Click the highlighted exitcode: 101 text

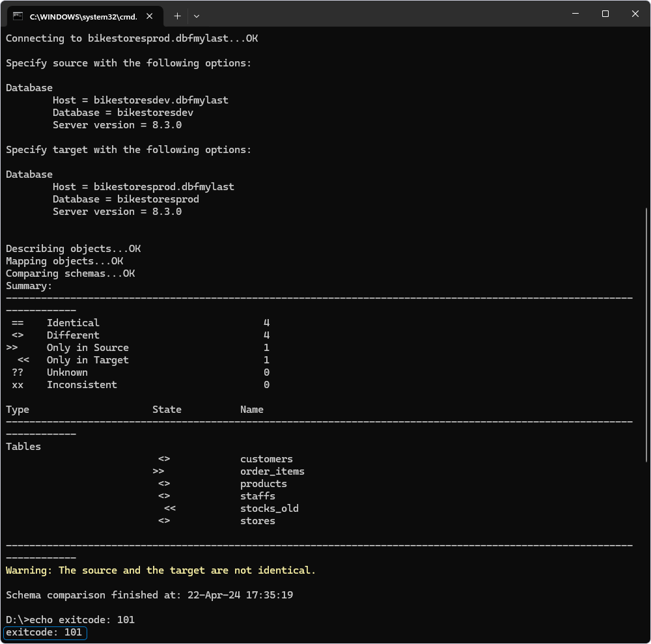(x=44, y=632)
